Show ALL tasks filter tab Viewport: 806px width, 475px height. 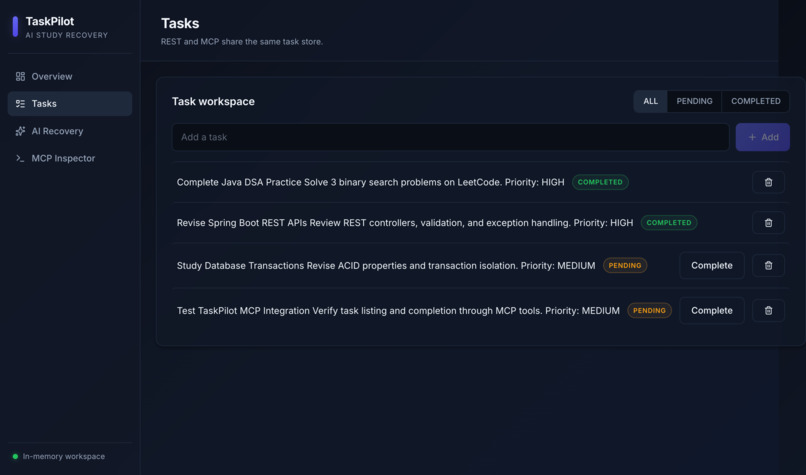point(650,101)
